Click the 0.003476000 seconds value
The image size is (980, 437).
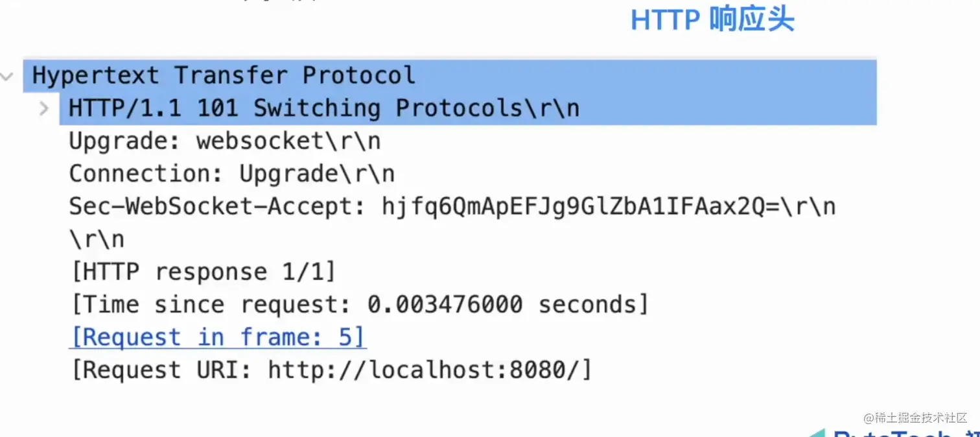(x=507, y=305)
